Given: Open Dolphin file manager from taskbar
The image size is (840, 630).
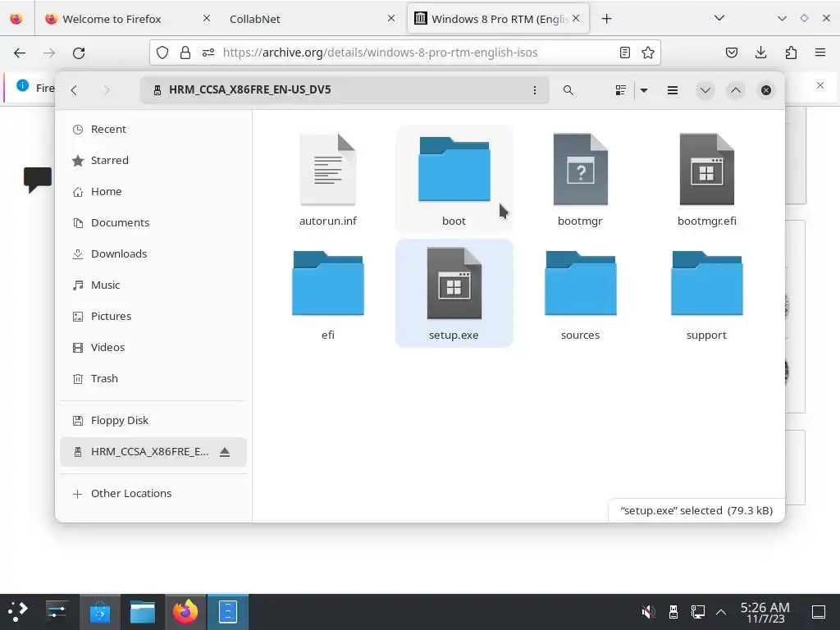Looking at the screenshot, I should tap(143, 611).
